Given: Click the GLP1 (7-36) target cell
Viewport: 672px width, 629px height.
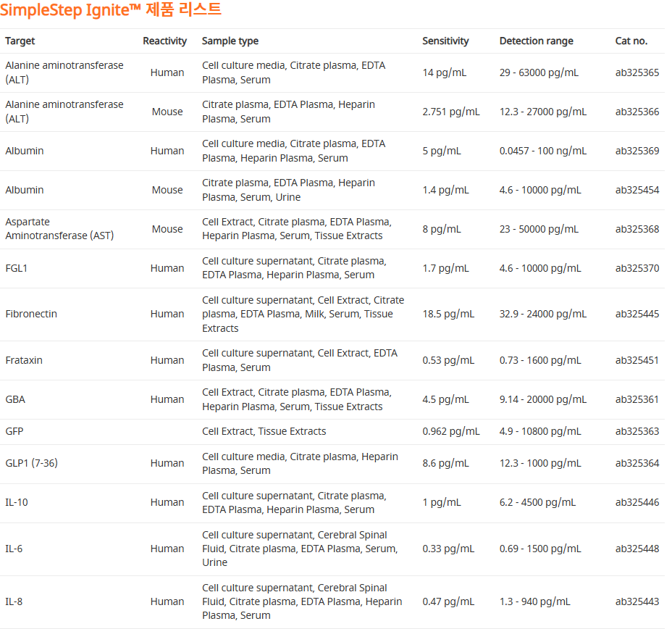Looking at the screenshot, I should [31, 464].
